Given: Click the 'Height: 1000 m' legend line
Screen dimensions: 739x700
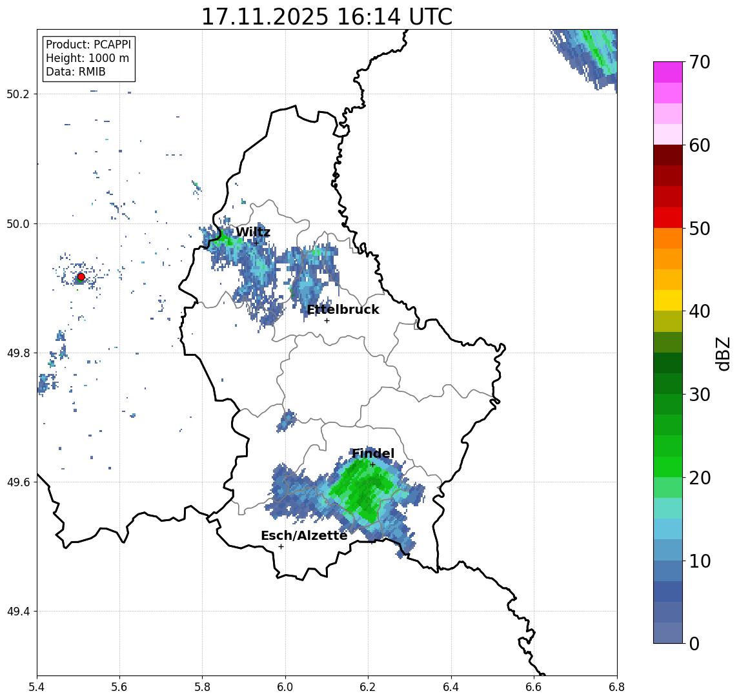Looking at the screenshot, I should click(87, 58).
